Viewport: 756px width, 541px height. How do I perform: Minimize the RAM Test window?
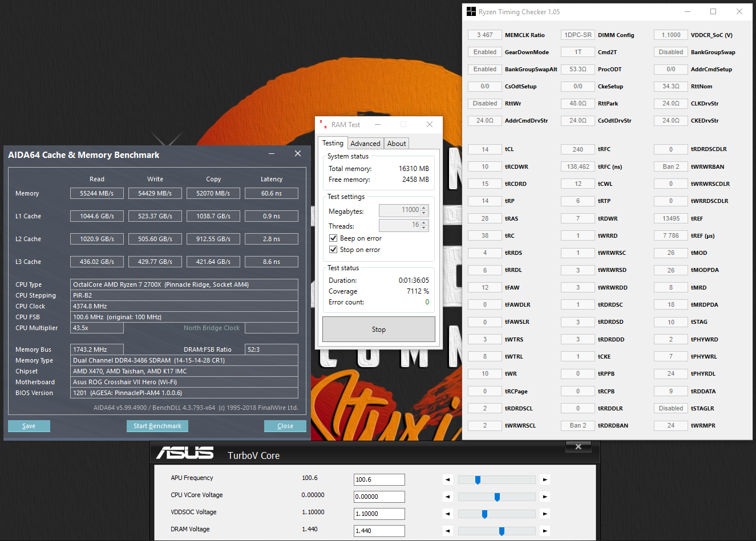pyautogui.click(x=378, y=124)
